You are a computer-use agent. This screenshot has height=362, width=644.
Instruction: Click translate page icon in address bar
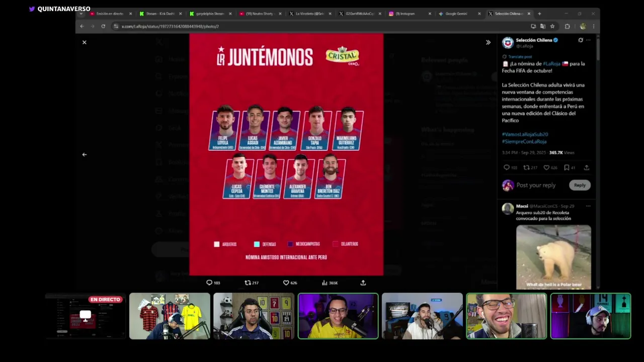pyautogui.click(x=543, y=26)
